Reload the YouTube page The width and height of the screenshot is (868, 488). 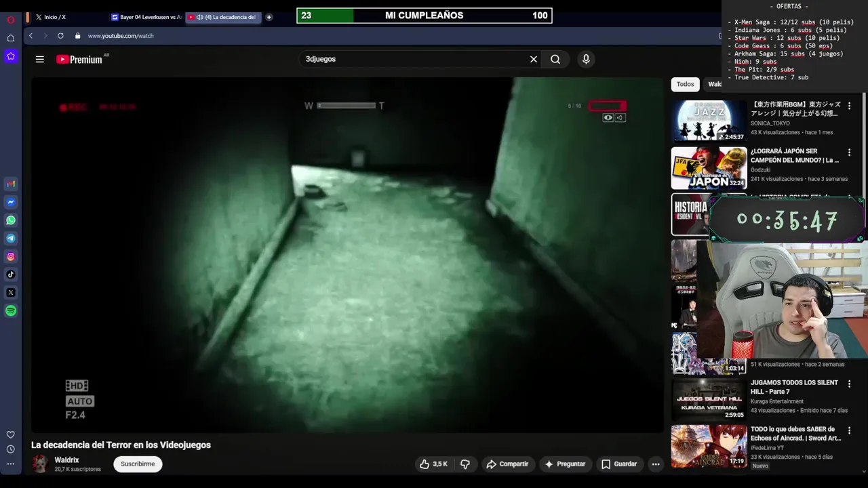coord(60,36)
